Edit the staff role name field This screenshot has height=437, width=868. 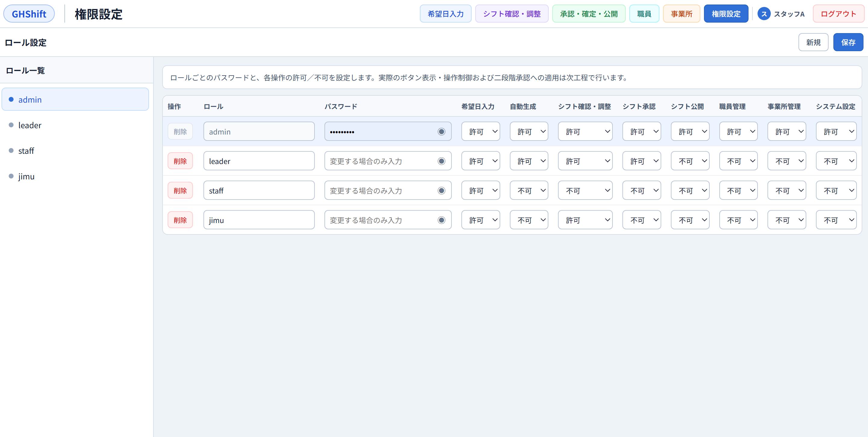pos(259,191)
